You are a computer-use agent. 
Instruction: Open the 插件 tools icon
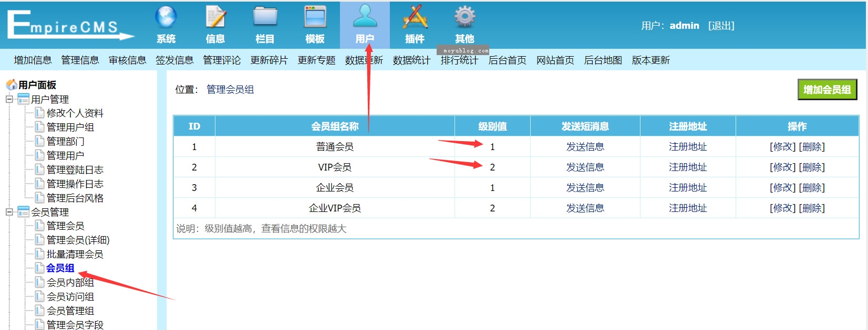pyautogui.click(x=415, y=17)
